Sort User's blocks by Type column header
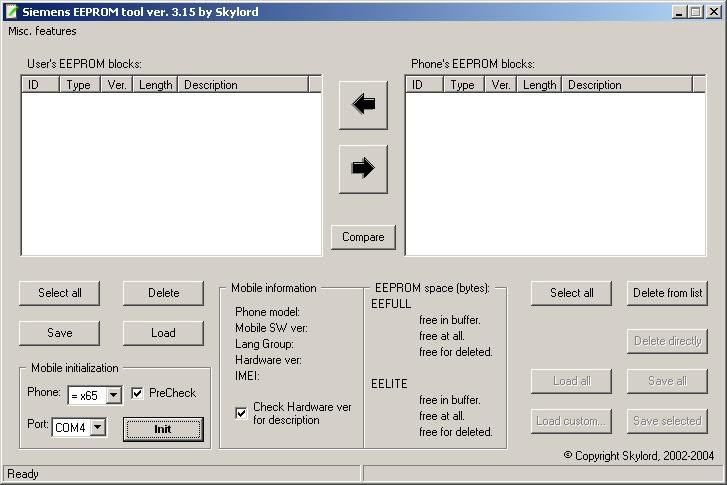727x485 pixels. coord(80,85)
